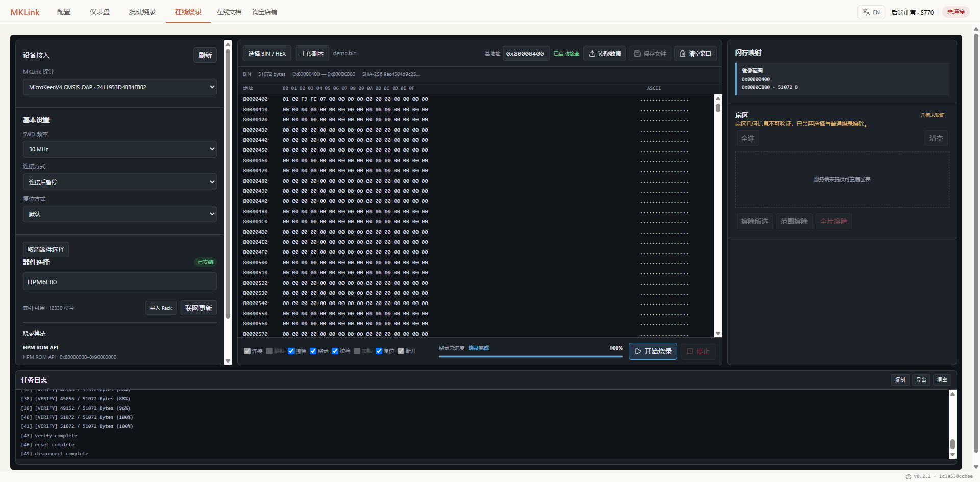Screen dimensions: 980x482
Task: Switch to the 仪表盘 tab
Action: click(100, 12)
